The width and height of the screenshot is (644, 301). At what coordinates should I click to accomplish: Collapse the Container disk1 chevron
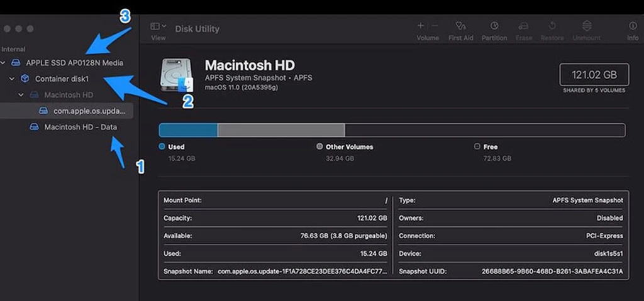click(x=11, y=79)
